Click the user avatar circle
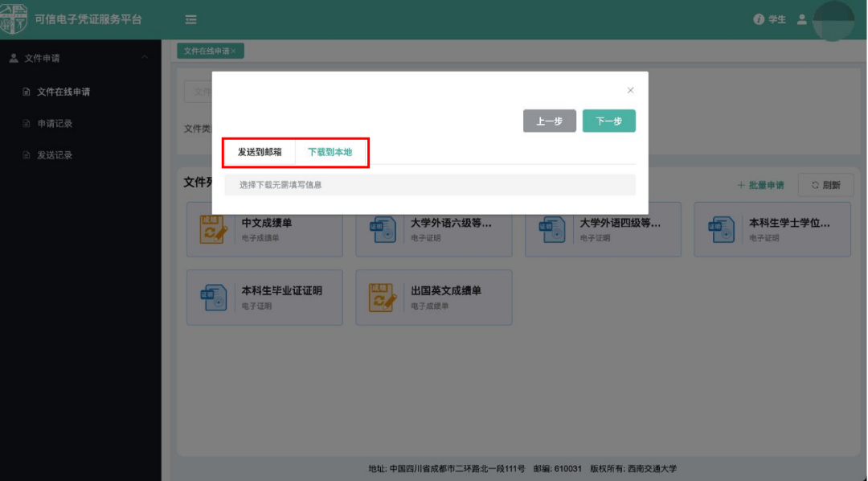This screenshot has width=868, height=481. tap(833, 20)
